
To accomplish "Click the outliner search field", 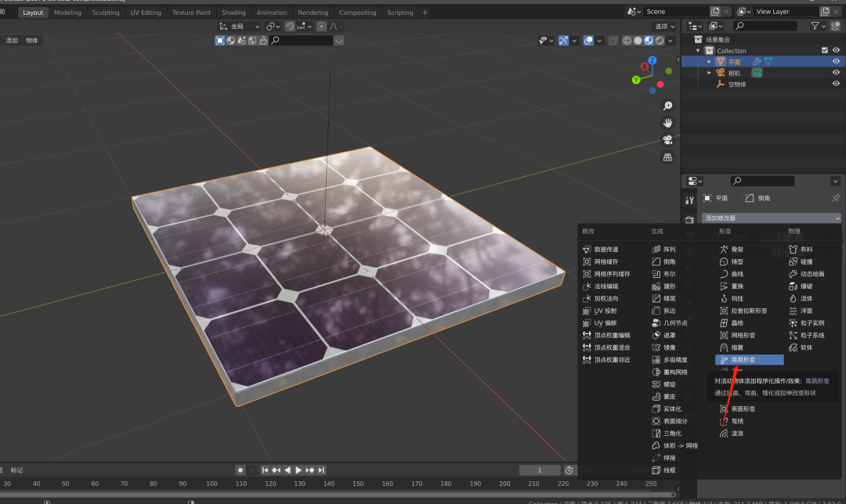I will click(x=765, y=26).
